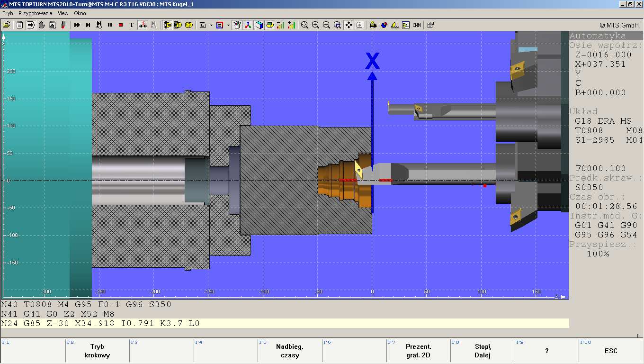Image resolution: width=644 pixels, height=364 pixels.
Task: Click the Z-0016.000 coordinate value
Action: click(603, 55)
